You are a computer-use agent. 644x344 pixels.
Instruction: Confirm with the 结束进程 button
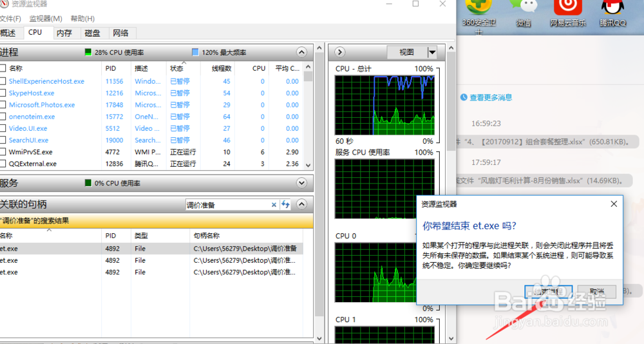[x=548, y=291]
